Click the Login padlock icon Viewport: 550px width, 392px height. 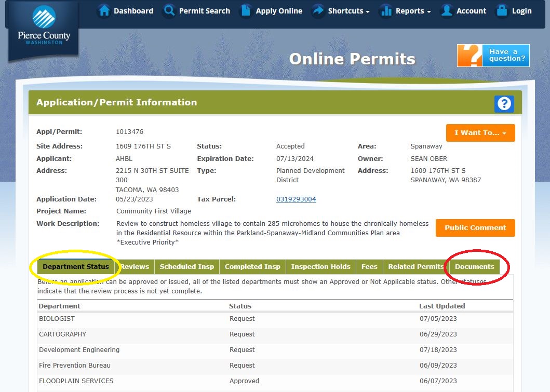[502, 11]
